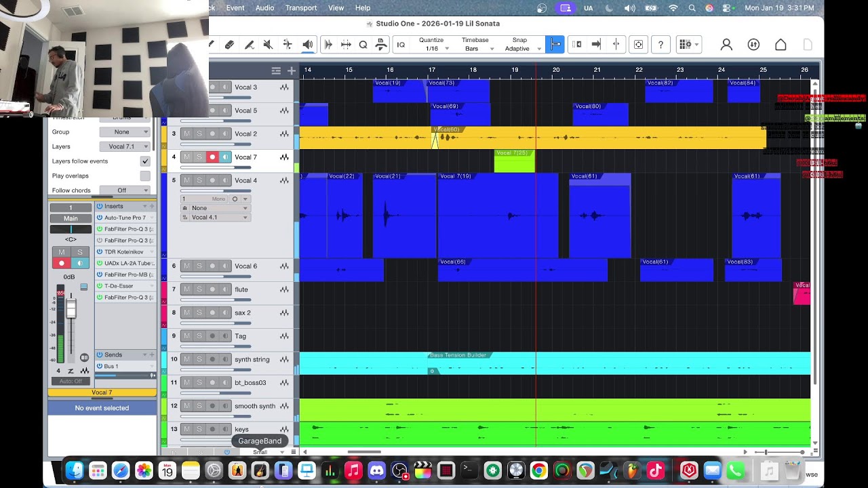
Task: Disable record arm on Vocal 7
Action: click(x=212, y=157)
